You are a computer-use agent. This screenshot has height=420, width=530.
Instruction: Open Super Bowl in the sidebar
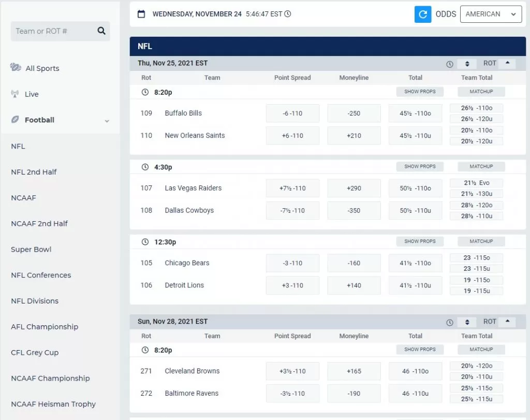[31, 249]
